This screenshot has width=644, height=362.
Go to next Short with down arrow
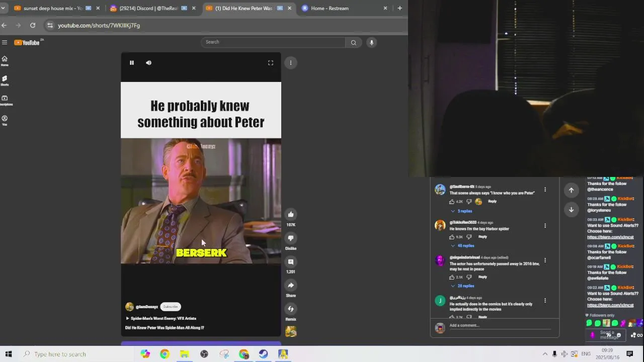click(571, 210)
